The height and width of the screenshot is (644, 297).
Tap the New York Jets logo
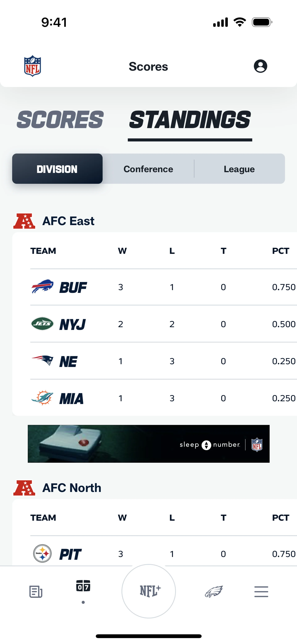pos(42,324)
